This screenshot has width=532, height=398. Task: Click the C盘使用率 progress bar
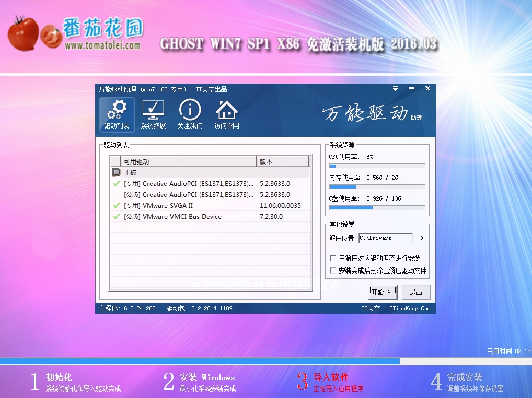(x=377, y=208)
